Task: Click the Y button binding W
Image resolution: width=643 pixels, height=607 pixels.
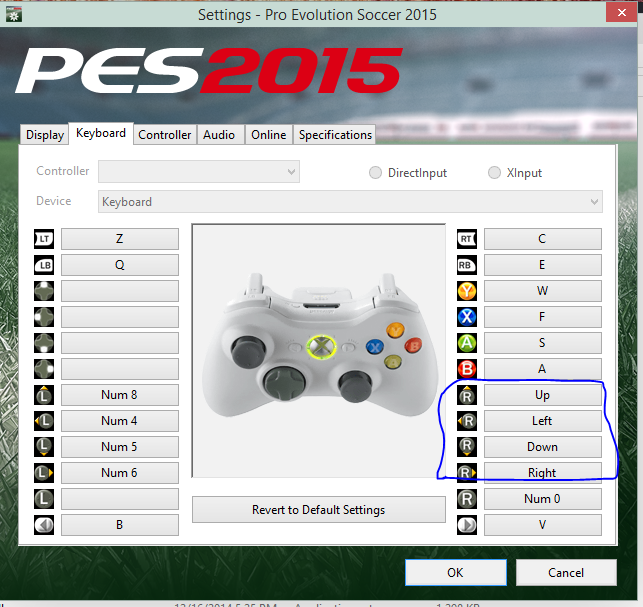Action: tap(543, 291)
